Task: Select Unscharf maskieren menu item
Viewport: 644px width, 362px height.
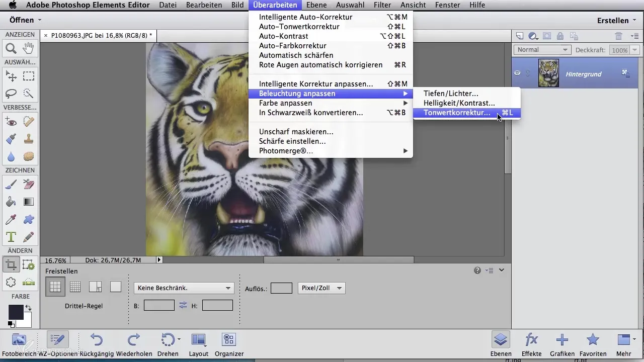Action: (331, 132)
